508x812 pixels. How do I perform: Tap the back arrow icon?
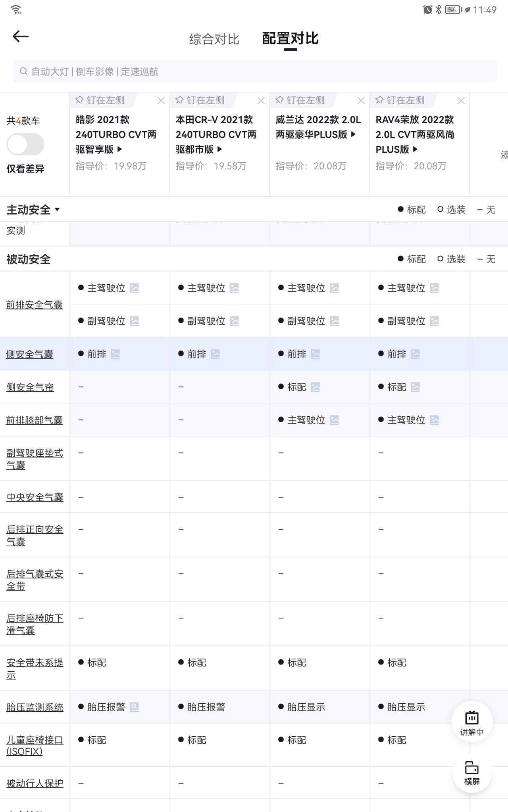point(21,37)
